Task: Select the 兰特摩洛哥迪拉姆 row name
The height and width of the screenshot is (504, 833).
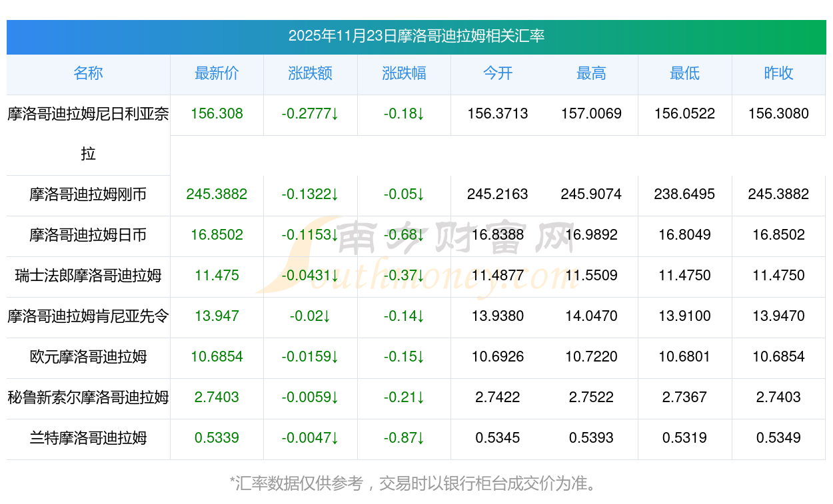Action: [88, 438]
